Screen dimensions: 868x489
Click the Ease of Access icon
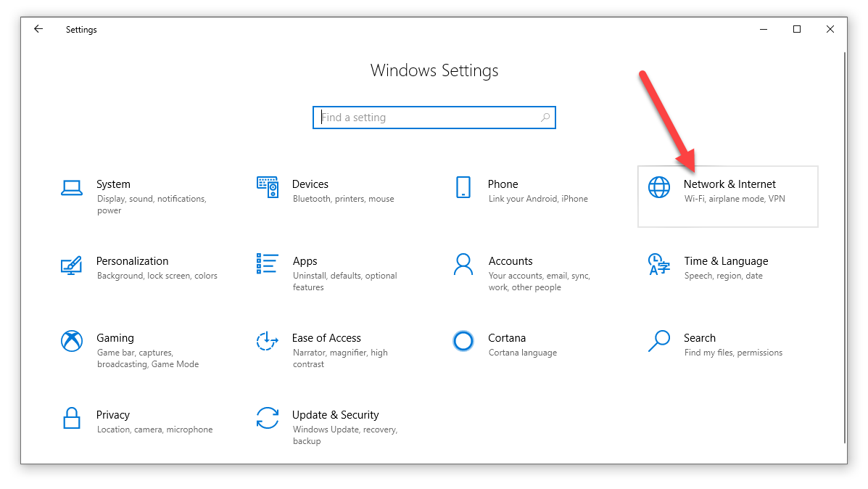267,341
